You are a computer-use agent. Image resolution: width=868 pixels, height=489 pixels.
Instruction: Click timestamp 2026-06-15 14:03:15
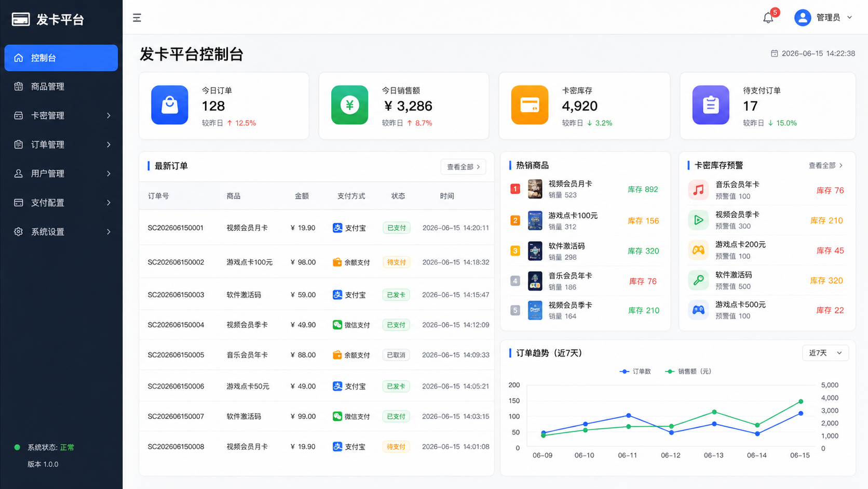tap(456, 416)
